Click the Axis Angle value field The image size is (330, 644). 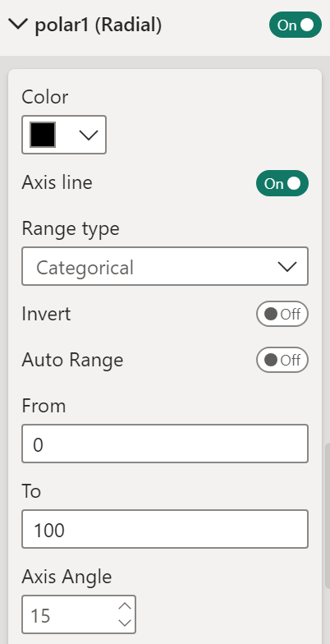[70, 614]
